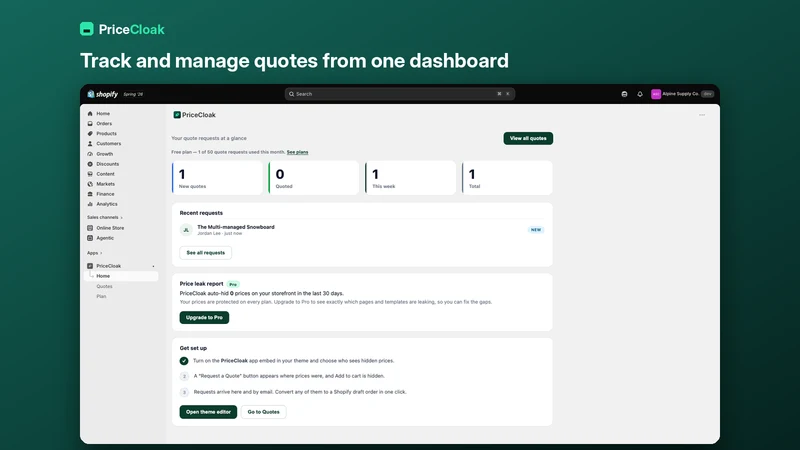Click the completed checkmark for app embed step
The height and width of the screenshot is (450, 800).
click(184, 361)
